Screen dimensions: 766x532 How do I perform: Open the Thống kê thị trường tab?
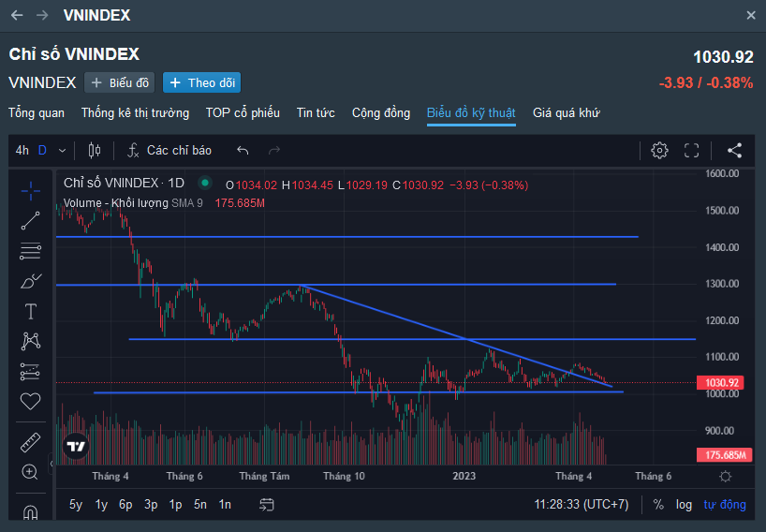click(x=136, y=112)
